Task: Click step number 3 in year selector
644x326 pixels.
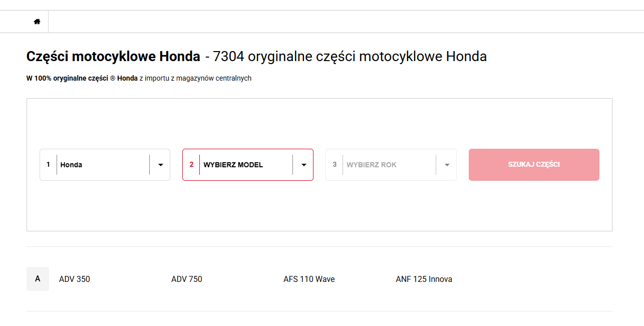Action: [x=335, y=164]
